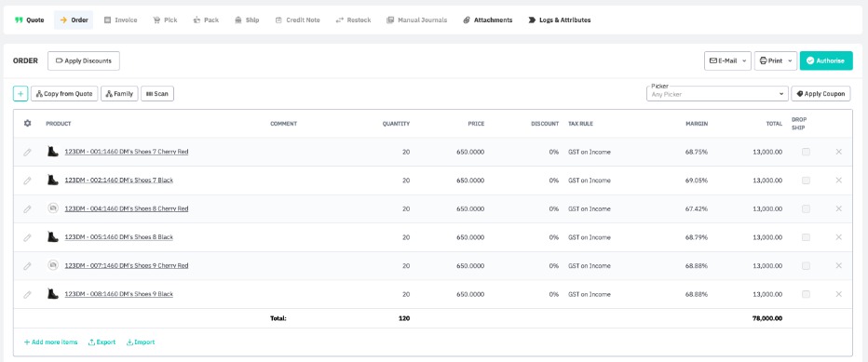Click the table settings gear icon
Screen dimensions: 868x362
[27, 124]
